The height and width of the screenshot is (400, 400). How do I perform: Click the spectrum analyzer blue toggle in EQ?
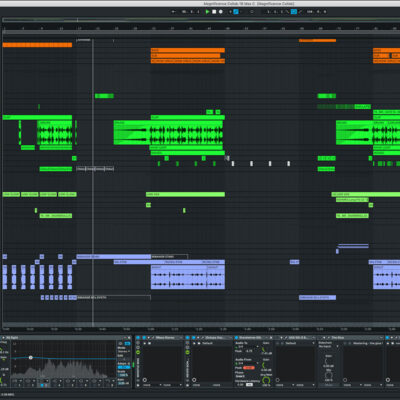[x=127, y=343]
